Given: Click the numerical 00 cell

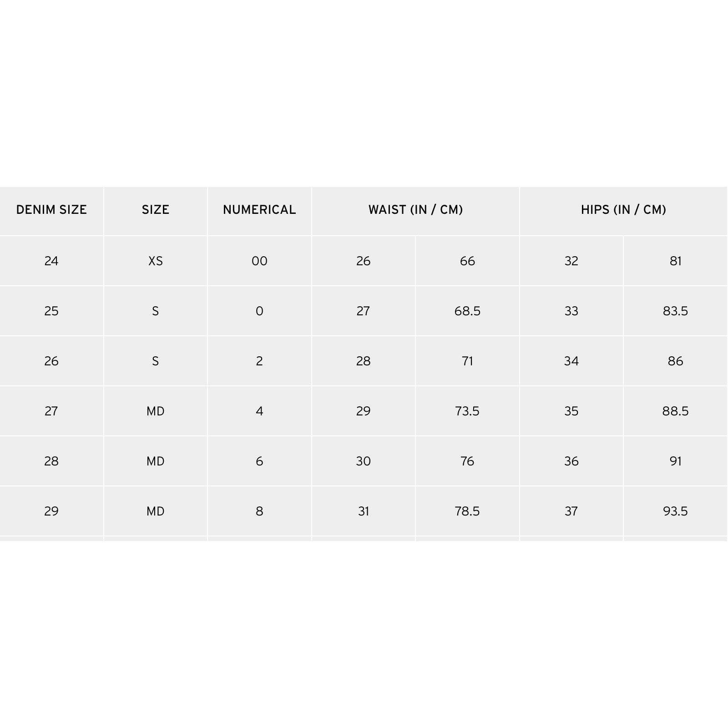Looking at the screenshot, I should [259, 261].
